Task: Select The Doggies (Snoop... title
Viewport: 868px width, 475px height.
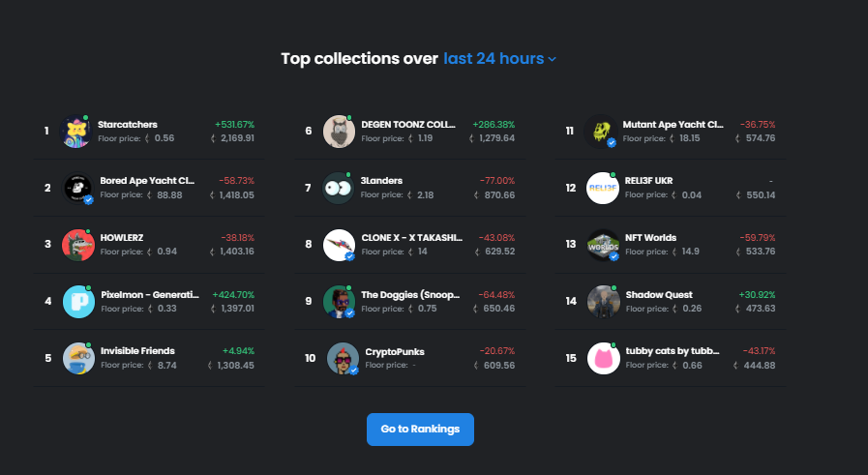Action: tap(410, 294)
